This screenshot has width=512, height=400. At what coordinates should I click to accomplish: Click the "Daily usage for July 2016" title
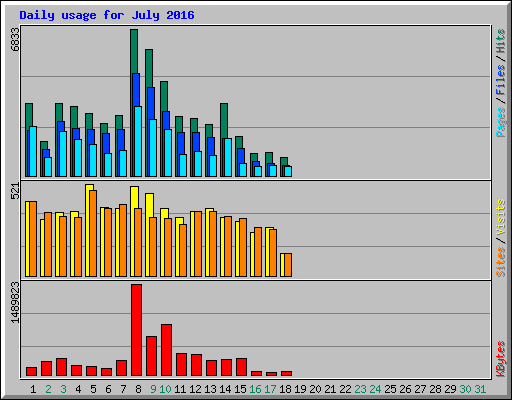[x=107, y=15]
